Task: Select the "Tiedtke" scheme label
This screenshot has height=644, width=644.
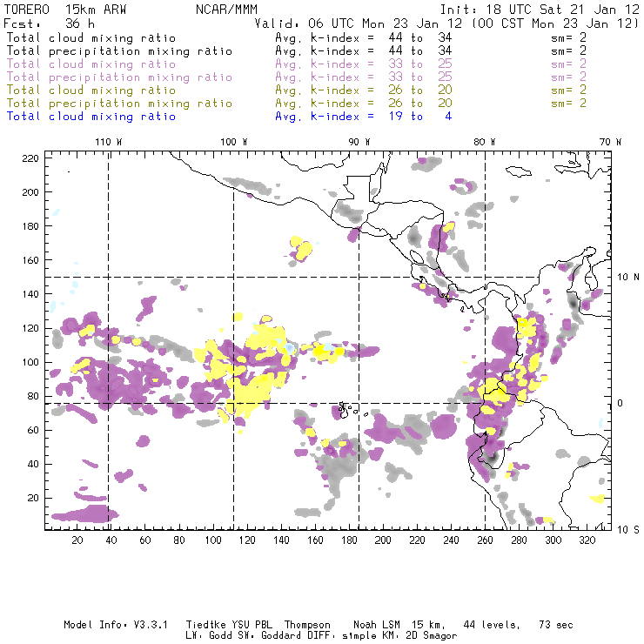Action: (x=205, y=625)
